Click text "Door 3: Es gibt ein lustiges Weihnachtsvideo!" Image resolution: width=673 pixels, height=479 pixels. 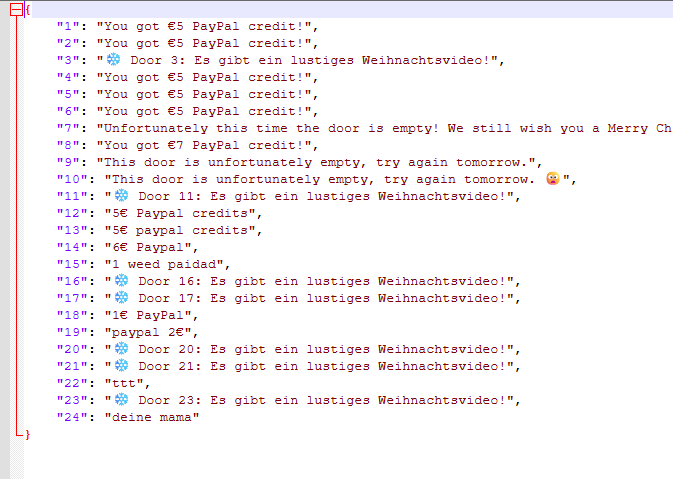[310, 61]
